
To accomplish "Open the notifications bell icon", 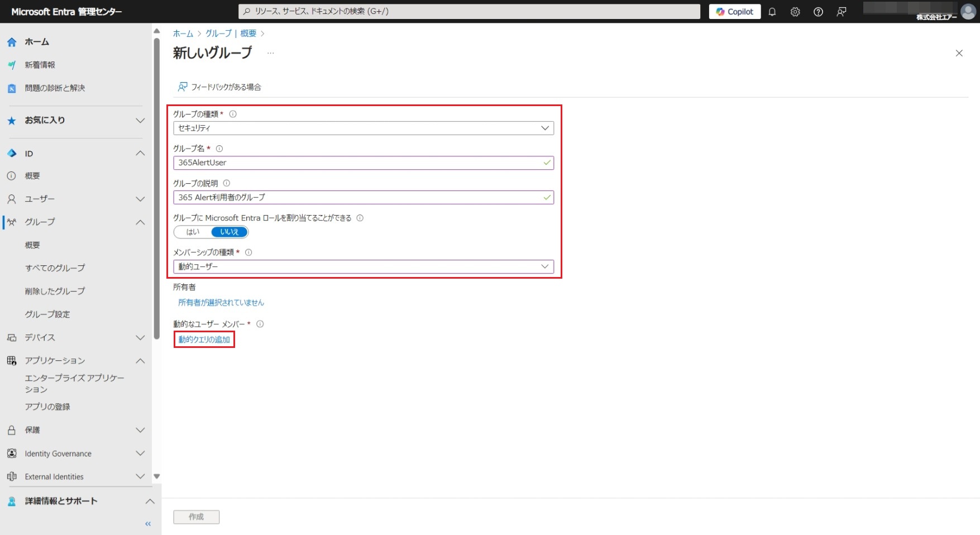I will click(x=772, y=12).
